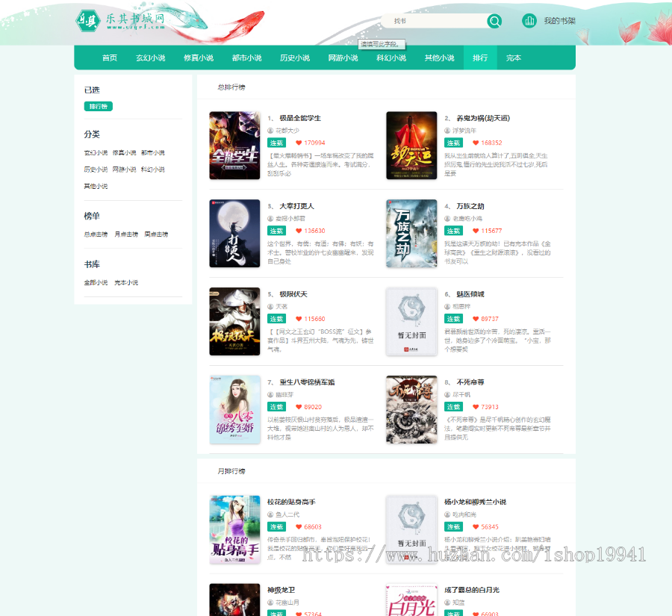Open 全部小说 under 书库

pos(96,282)
